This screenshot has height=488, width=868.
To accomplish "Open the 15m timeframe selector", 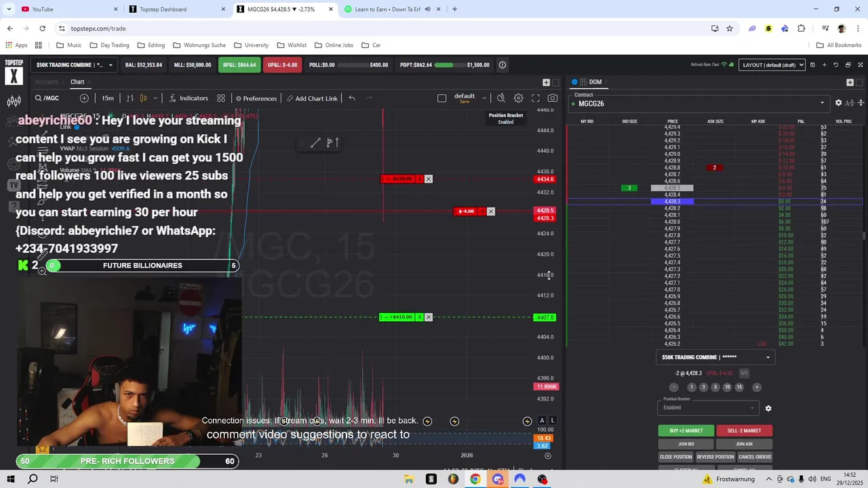I will pyautogui.click(x=108, y=98).
